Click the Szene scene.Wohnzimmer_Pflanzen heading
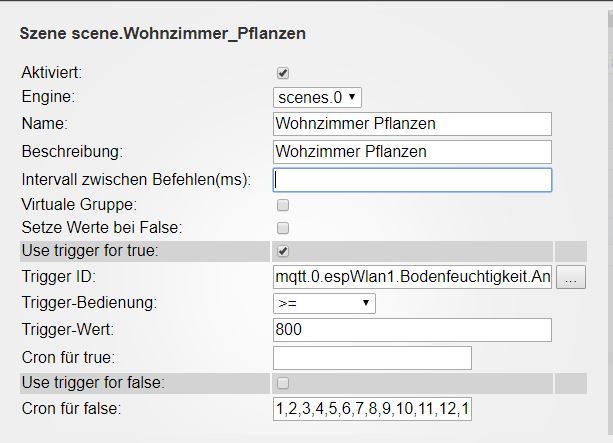 point(163,34)
